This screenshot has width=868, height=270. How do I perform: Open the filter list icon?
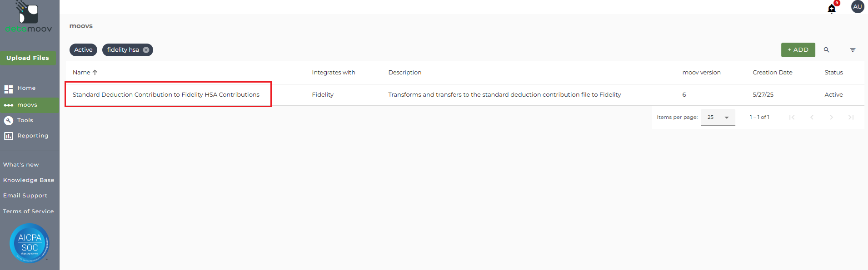[853, 50]
